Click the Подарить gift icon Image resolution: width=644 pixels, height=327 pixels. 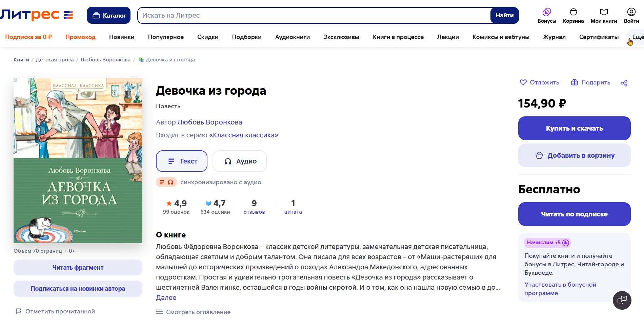click(574, 82)
